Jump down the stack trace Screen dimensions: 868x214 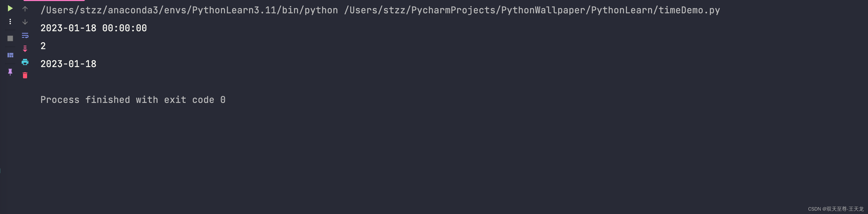25,22
